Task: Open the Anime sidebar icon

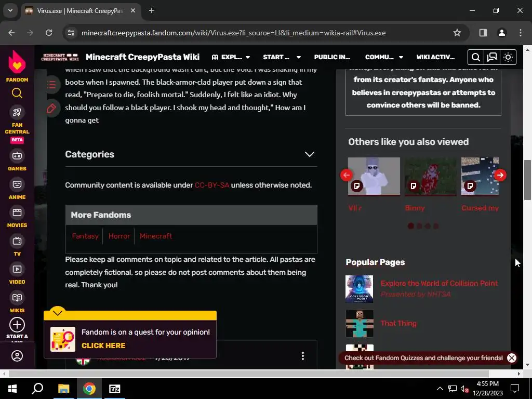Action: click(x=17, y=184)
